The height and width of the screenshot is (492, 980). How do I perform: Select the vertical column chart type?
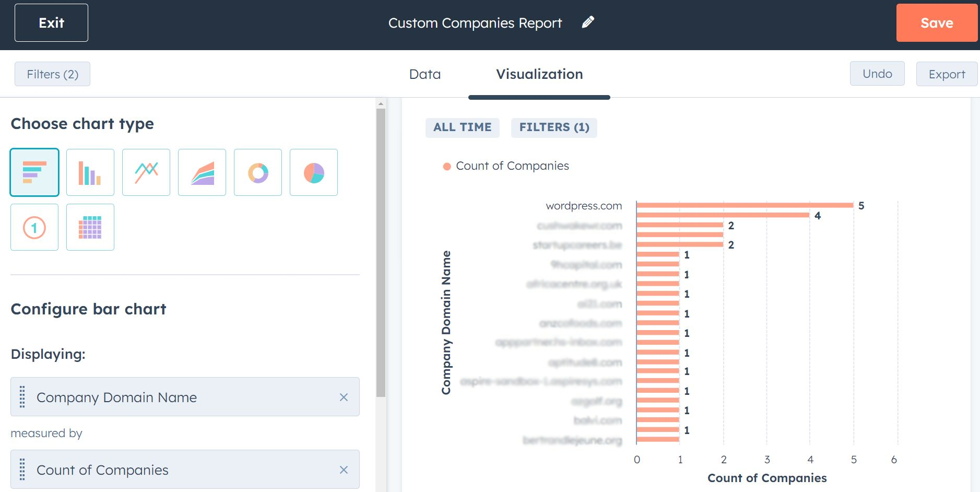coord(90,172)
